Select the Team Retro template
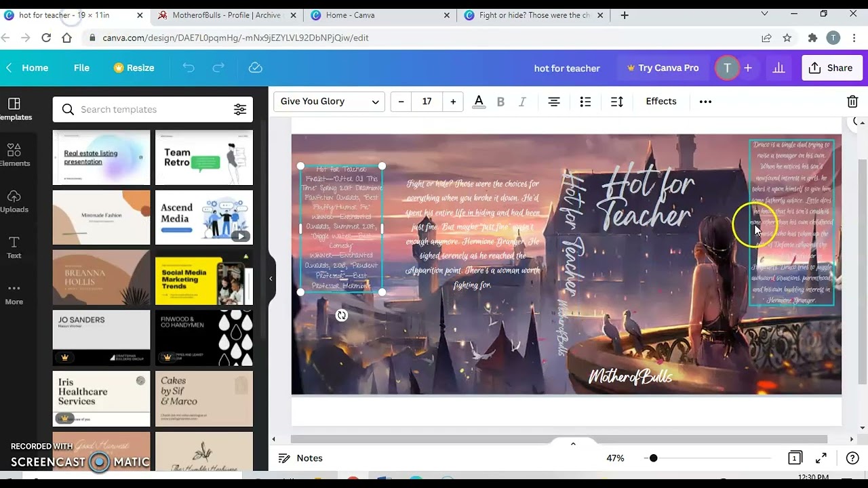Viewport: 868px width, 488px height. tap(204, 157)
